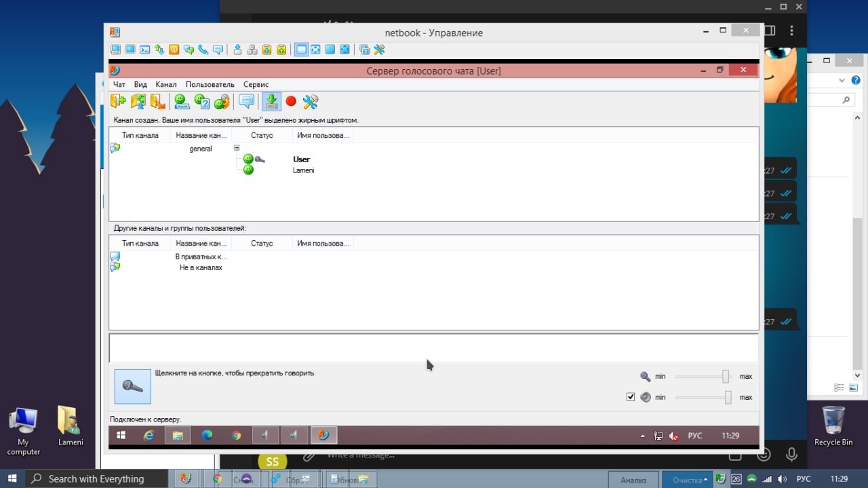Click the user info question-mark icon

[x=202, y=102]
